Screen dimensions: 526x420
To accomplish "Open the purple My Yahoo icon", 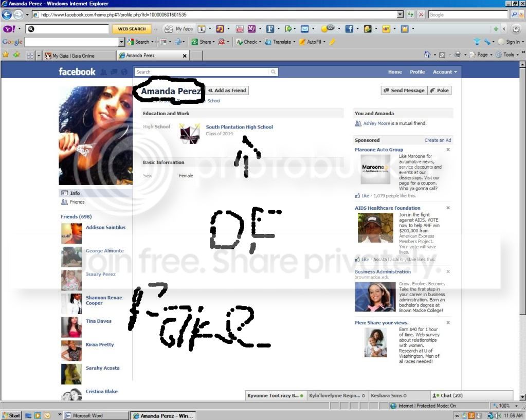I will click(251, 29).
